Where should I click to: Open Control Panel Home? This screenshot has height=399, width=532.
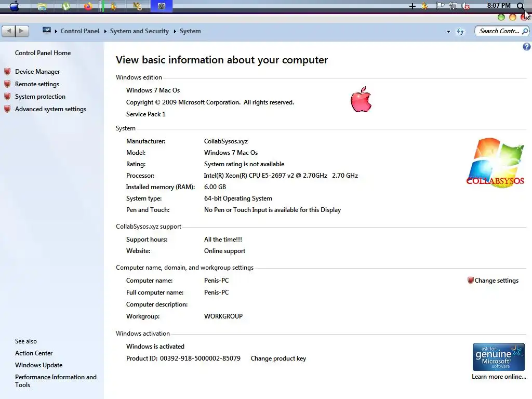[43, 53]
